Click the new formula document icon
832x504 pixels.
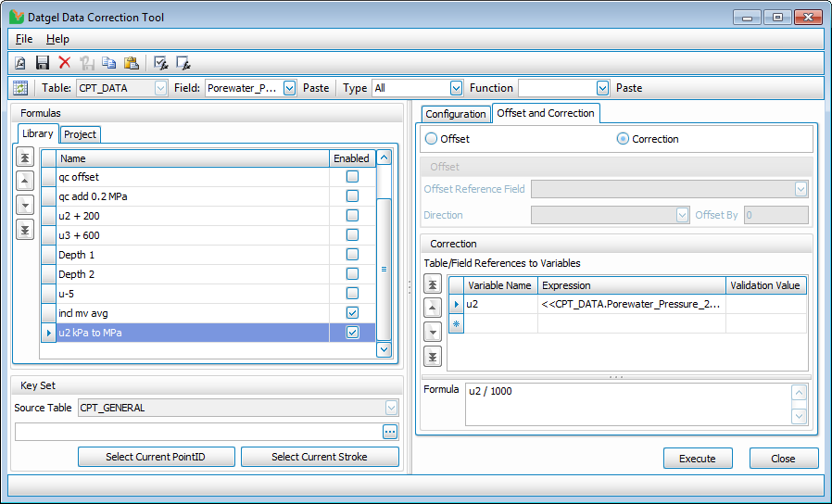[20, 63]
